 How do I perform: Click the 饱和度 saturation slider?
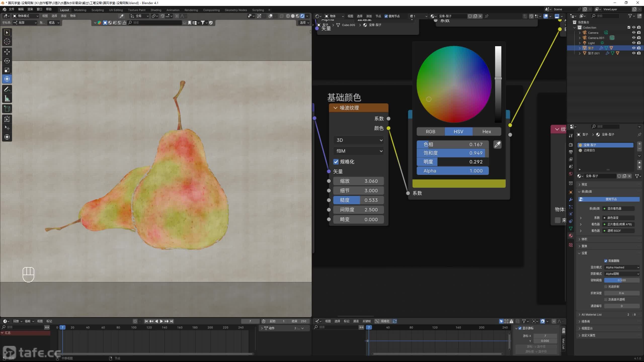453,153
